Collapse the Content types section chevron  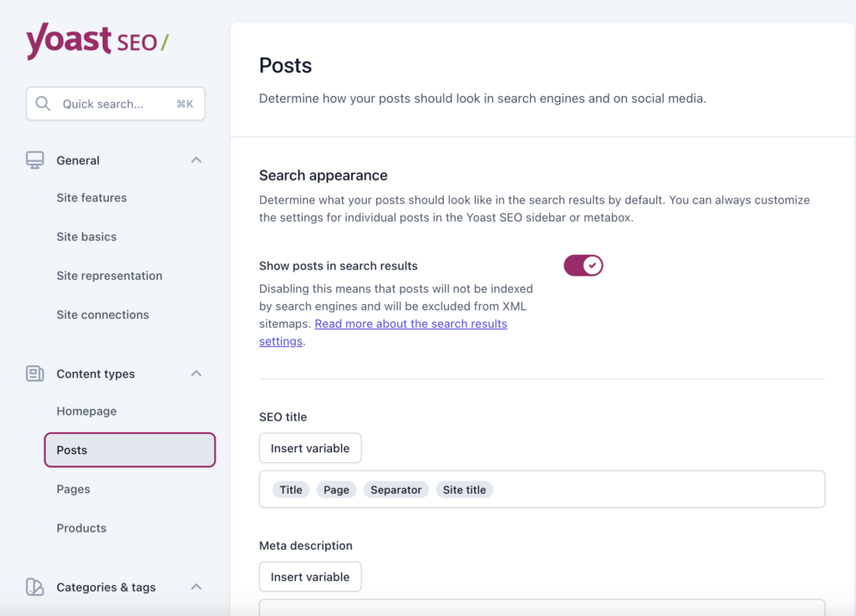pos(196,374)
